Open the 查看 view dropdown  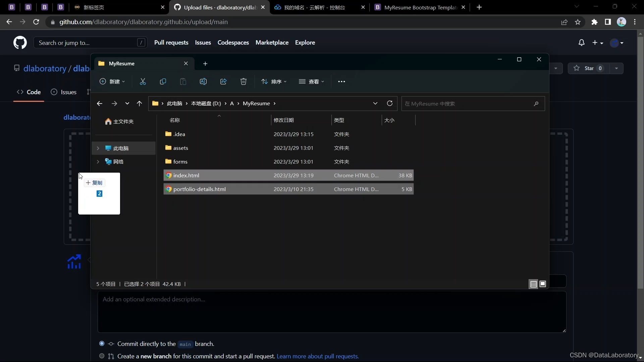(x=311, y=82)
